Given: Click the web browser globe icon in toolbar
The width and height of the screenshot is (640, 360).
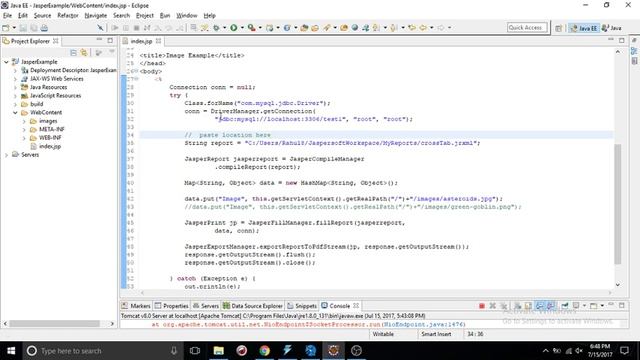Looking at the screenshot, I should coord(355,28).
